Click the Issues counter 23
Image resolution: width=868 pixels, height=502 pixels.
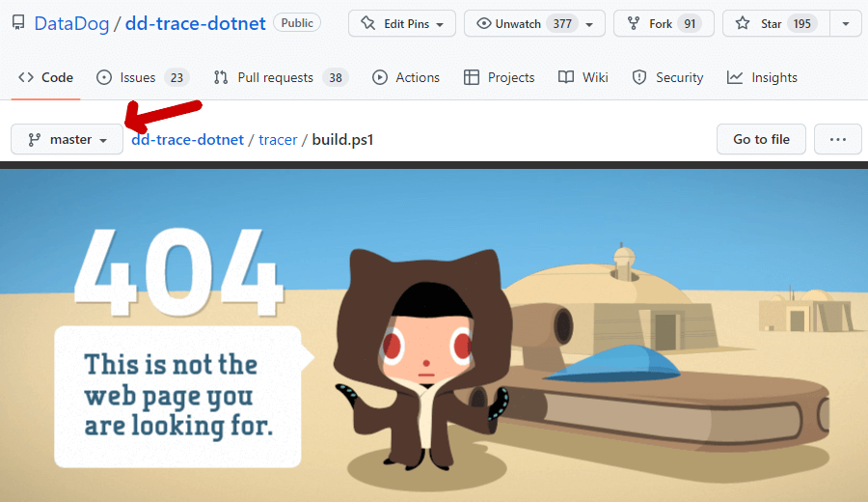click(x=176, y=78)
